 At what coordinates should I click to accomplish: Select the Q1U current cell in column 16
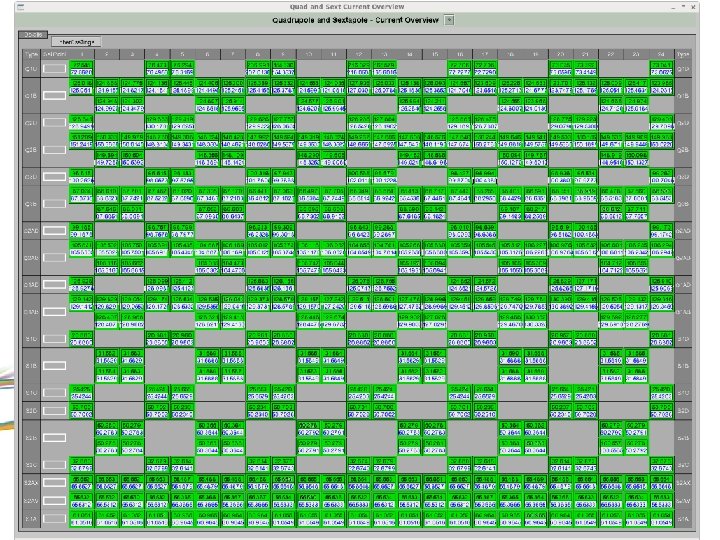coord(460,68)
